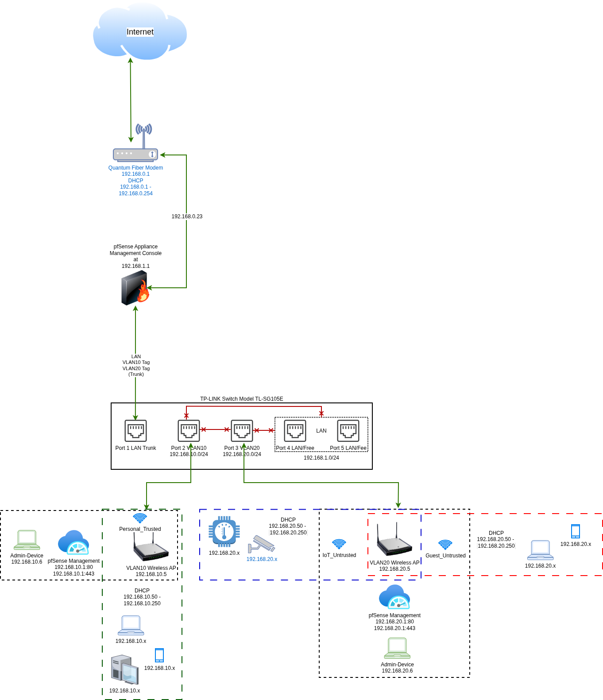The width and height of the screenshot is (603, 700).
Task: Select the VLAN20 Wireless AP router icon
Action: [394, 539]
